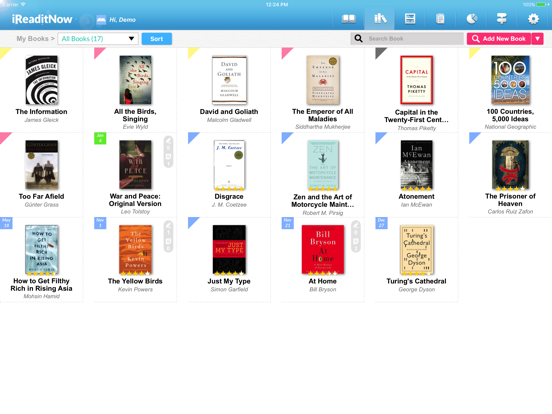Open notes badge beside War and Peace
Viewport: 552px width, 414px height.
pos(168,152)
